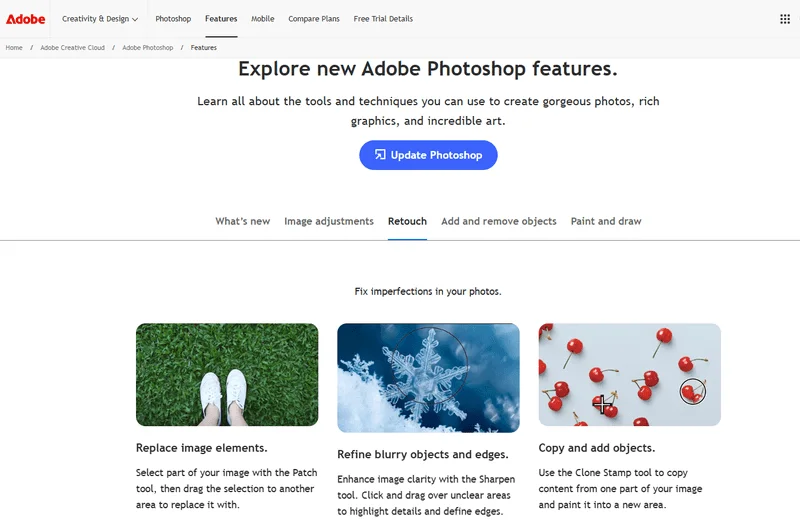The height and width of the screenshot is (529, 800).
Task: Click the Update Photoshop button
Action: (x=428, y=155)
